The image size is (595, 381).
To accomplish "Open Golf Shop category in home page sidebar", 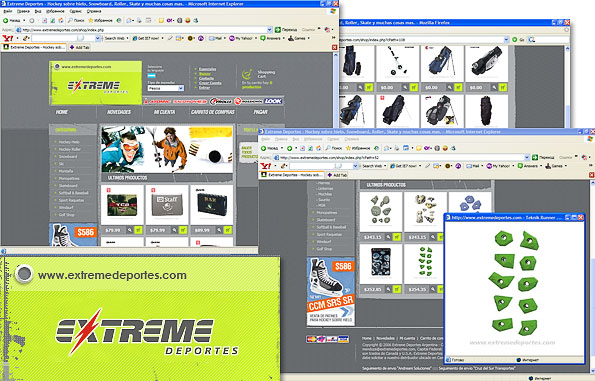I will pos(67,215).
